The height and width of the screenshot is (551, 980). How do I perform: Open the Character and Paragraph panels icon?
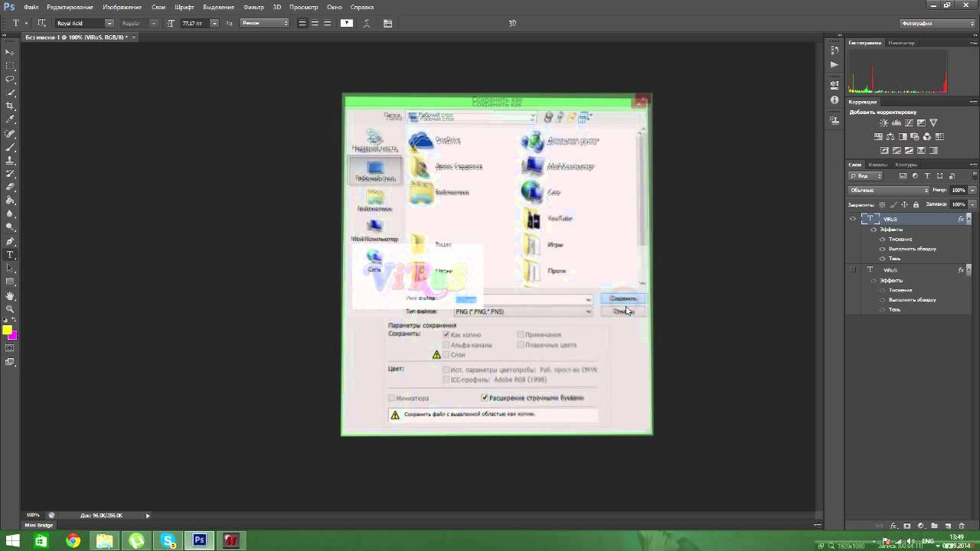coord(387,24)
